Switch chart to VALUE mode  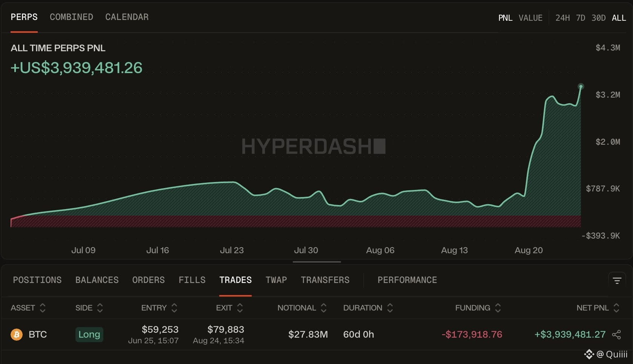pyautogui.click(x=530, y=18)
